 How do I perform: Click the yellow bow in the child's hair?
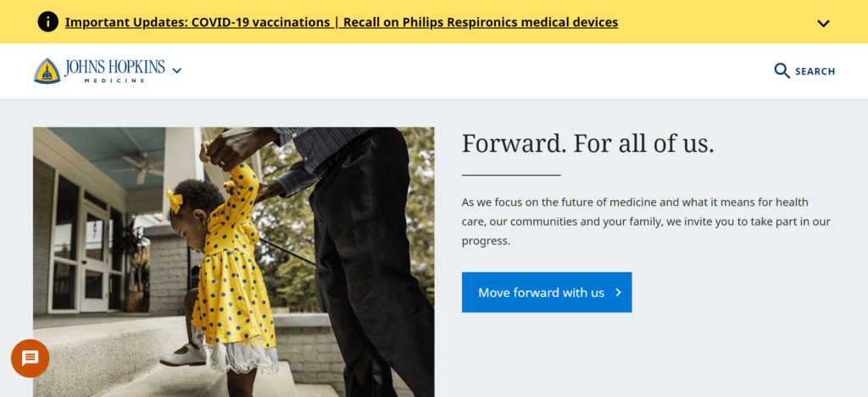click(175, 200)
